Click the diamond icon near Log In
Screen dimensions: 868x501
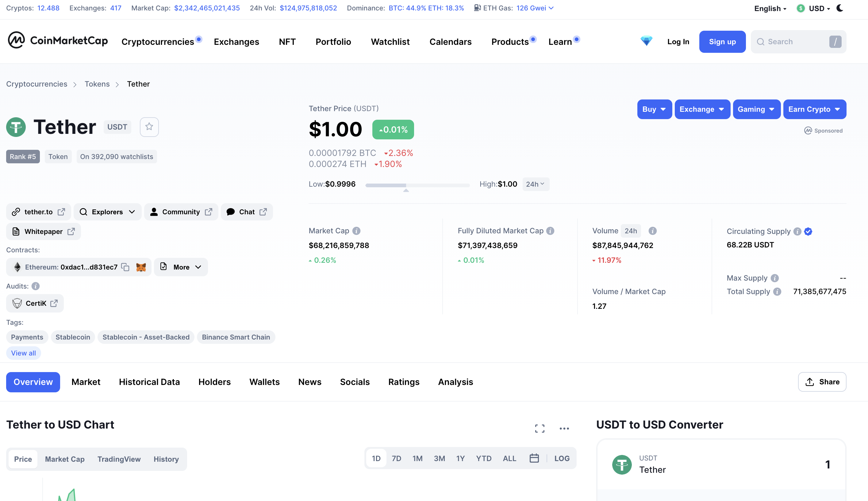(x=647, y=41)
